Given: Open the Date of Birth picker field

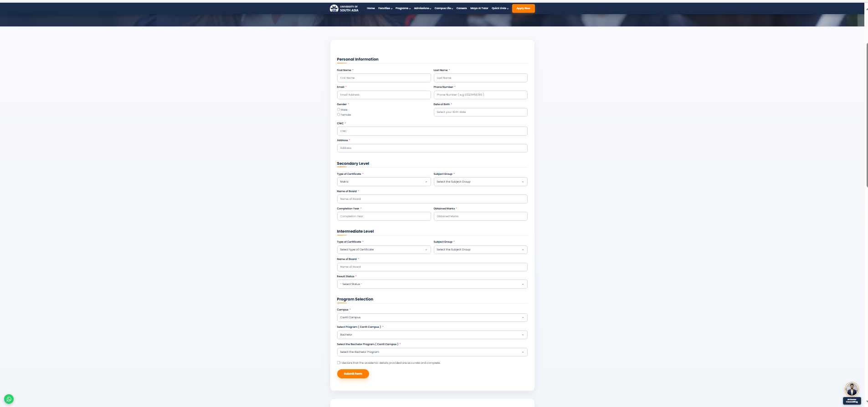Looking at the screenshot, I should [x=480, y=112].
